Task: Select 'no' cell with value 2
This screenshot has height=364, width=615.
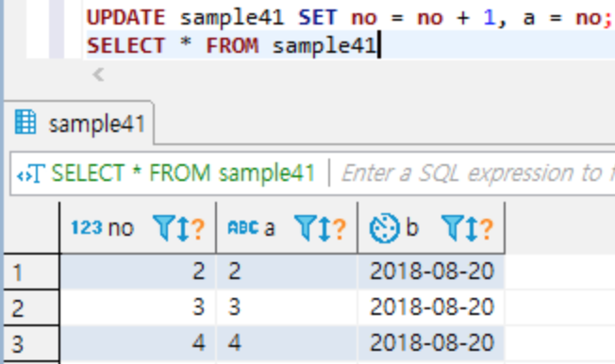Action: 138,272
